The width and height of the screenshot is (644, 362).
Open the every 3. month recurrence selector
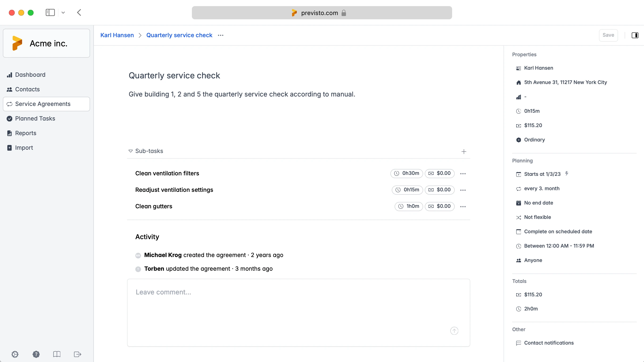click(541, 189)
